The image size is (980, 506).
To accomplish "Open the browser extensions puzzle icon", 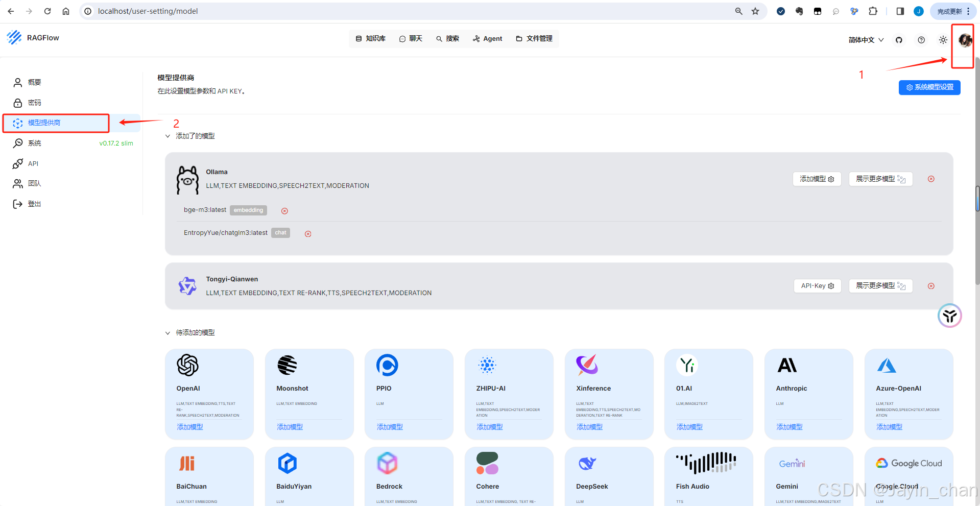I will click(x=873, y=11).
